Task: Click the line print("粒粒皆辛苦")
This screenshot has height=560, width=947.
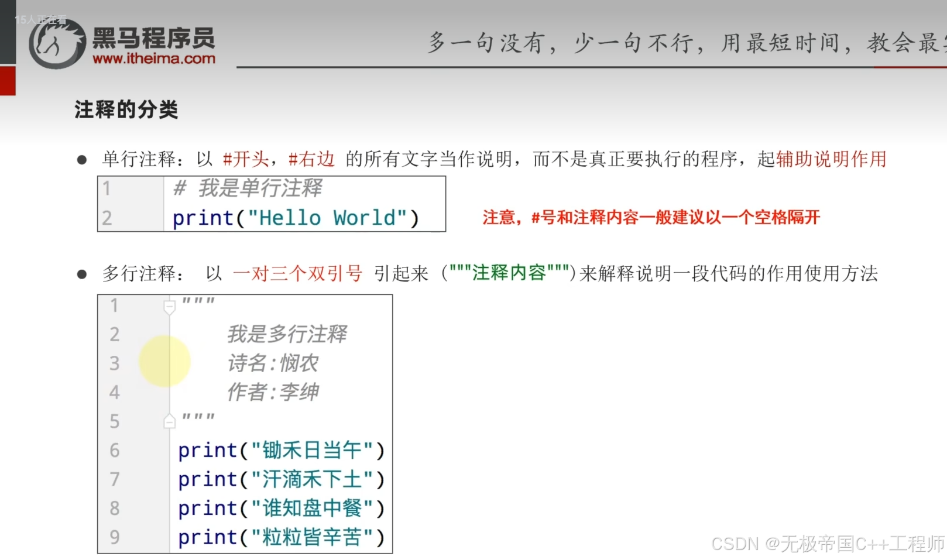Action: [282, 537]
